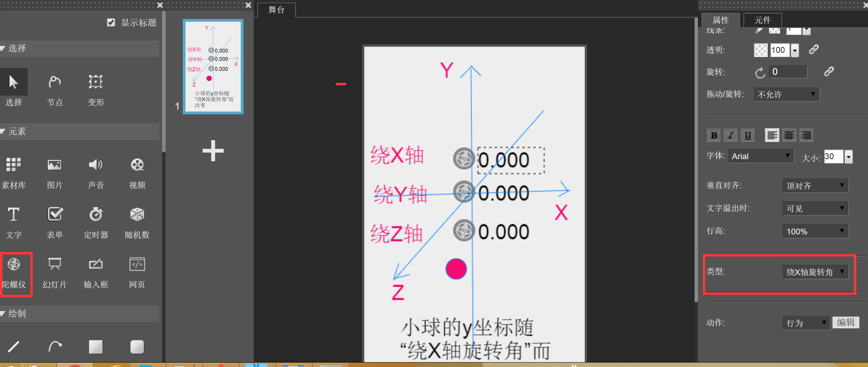Screen dimensions: 868x367
Task: Toggle underline text formatting
Action: click(x=747, y=135)
